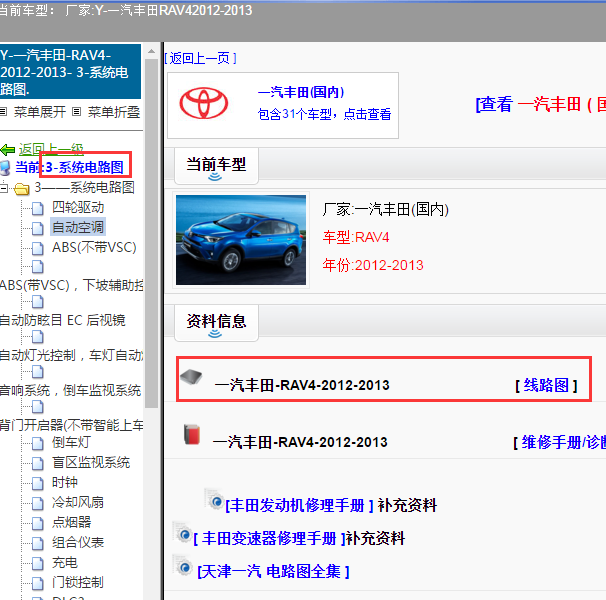606x600 pixels.
Task: Select 点烟器 tree item
Action: [x=71, y=523]
